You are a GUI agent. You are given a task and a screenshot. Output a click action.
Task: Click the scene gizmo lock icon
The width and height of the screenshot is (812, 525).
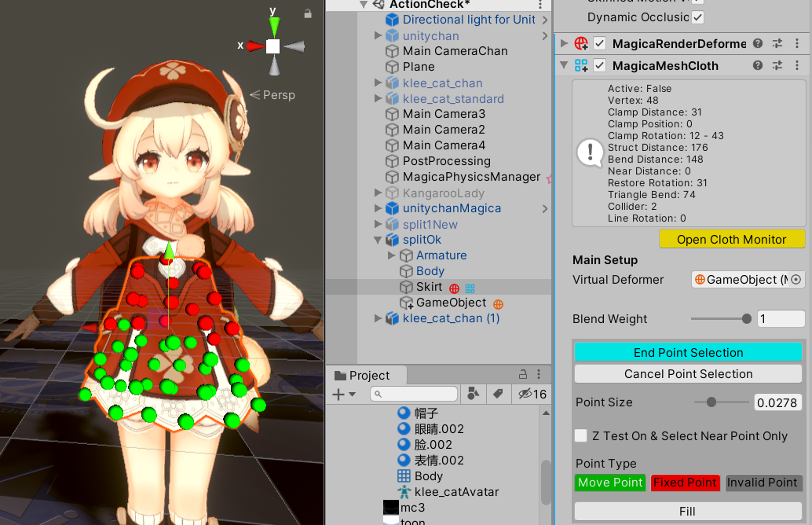[x=308, y=14]
